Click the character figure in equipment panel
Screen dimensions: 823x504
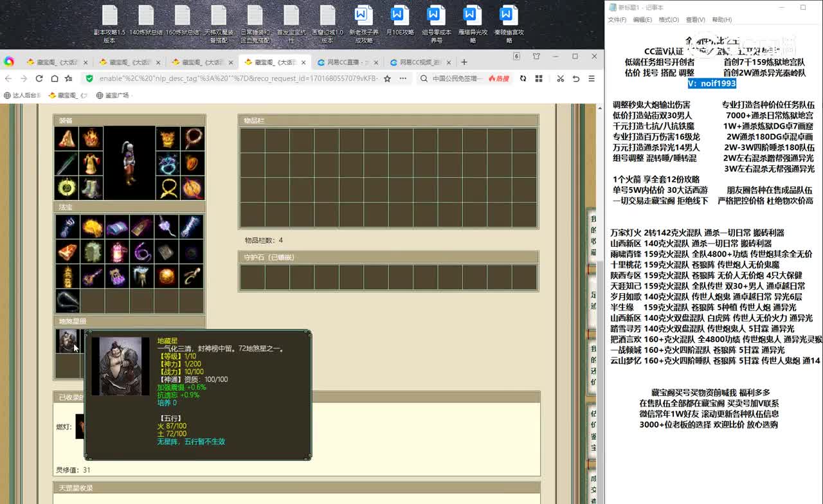click(x=129, y=163)
